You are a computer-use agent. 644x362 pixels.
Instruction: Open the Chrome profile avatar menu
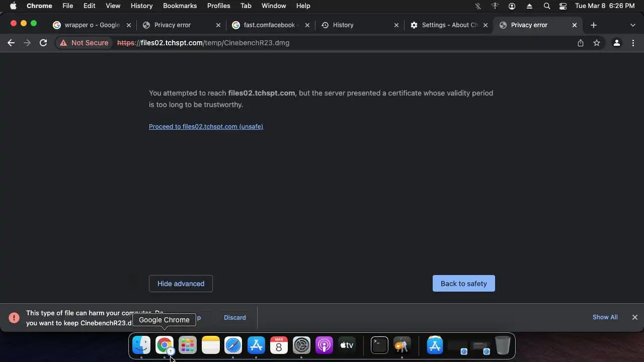pos(616,43)
